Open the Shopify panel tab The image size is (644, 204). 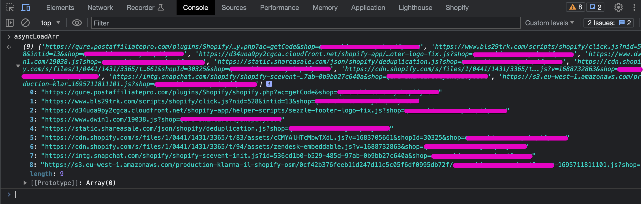pos(457,8)
